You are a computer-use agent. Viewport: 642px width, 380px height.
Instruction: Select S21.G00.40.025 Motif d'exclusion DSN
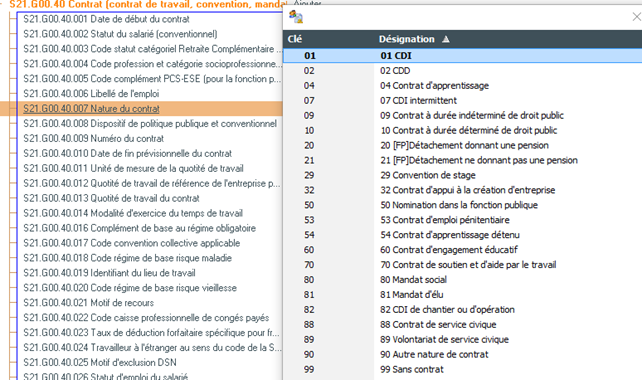tap(100, 362)
